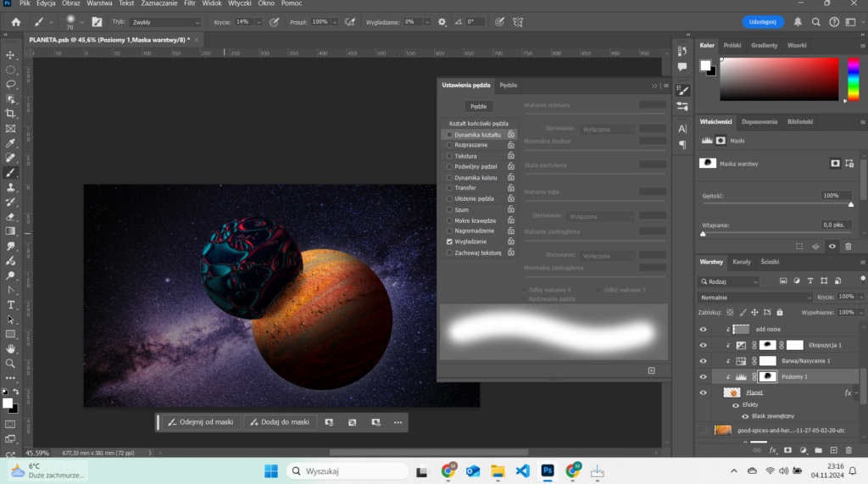Hide the add noise layer

[703, 330]
